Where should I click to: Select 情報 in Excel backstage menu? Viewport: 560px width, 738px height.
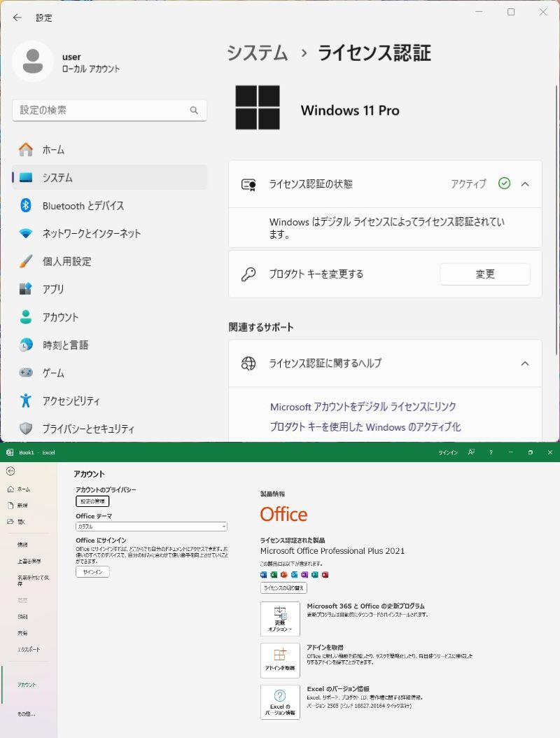pos(22,545)
